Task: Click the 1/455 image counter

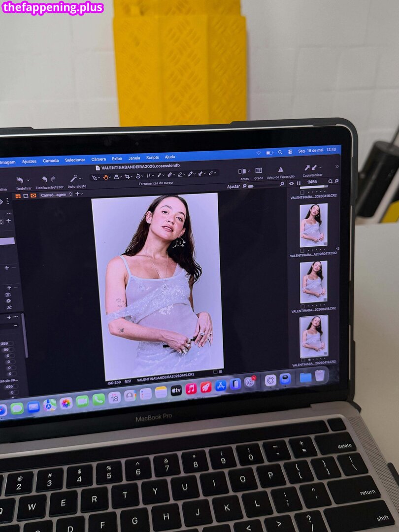Action: click(312, 182)
